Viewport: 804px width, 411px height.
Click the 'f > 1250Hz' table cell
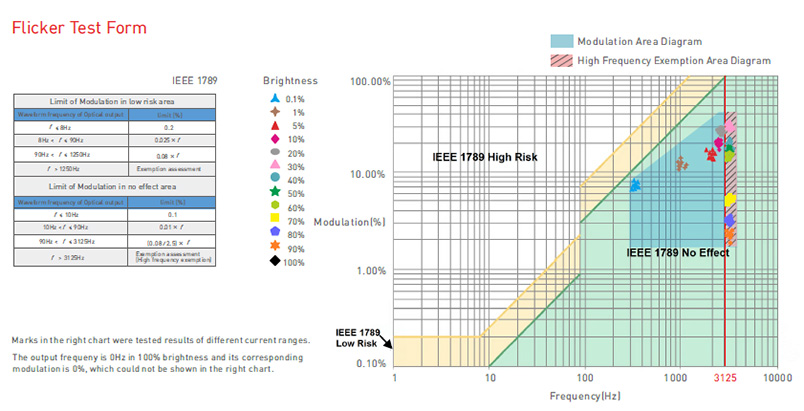coord(71,169)
